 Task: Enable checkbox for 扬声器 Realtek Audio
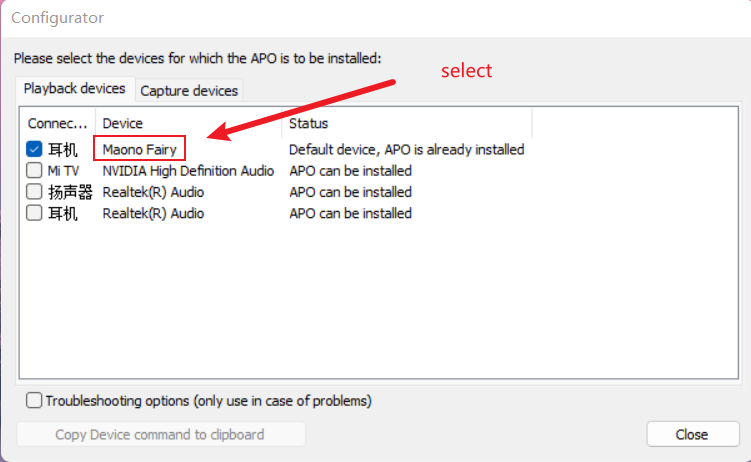pos(34,192)
